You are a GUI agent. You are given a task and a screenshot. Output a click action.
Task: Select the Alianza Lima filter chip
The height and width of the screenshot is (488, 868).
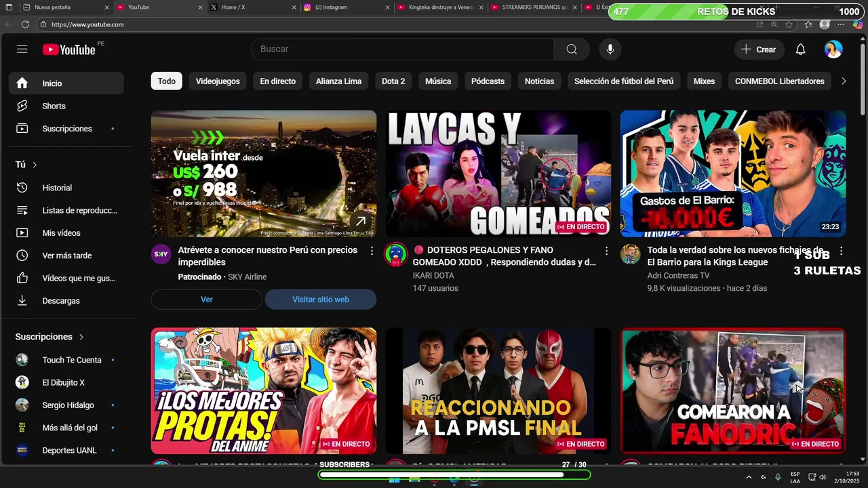pos(338,81)
